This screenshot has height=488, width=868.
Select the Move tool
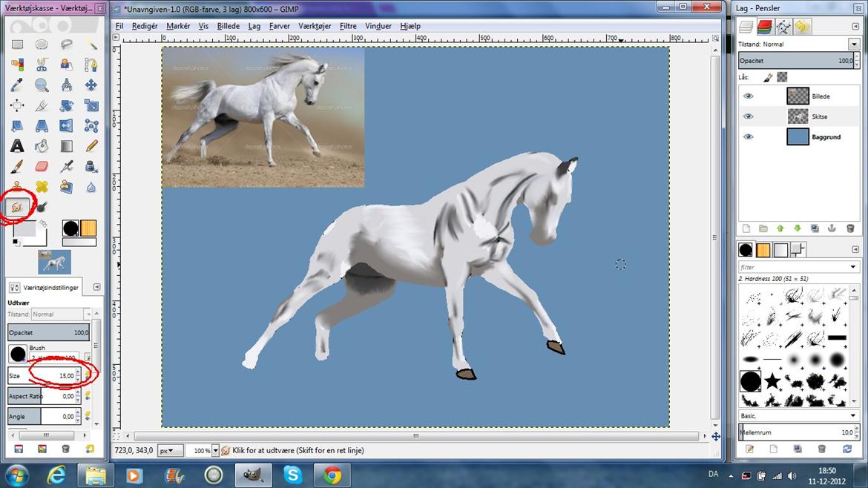point(91,85)
